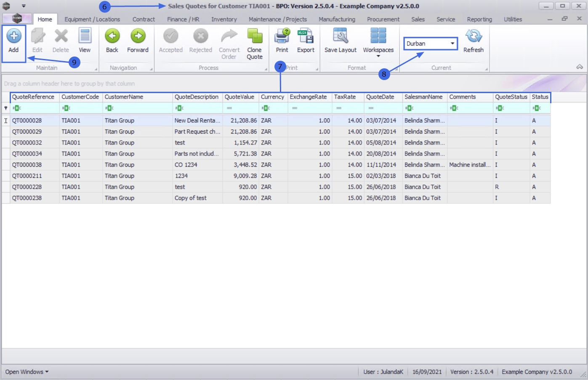This screenshot has width=588, height=380.
Task: Expand the Process group launcher
Action: point(266,69)
